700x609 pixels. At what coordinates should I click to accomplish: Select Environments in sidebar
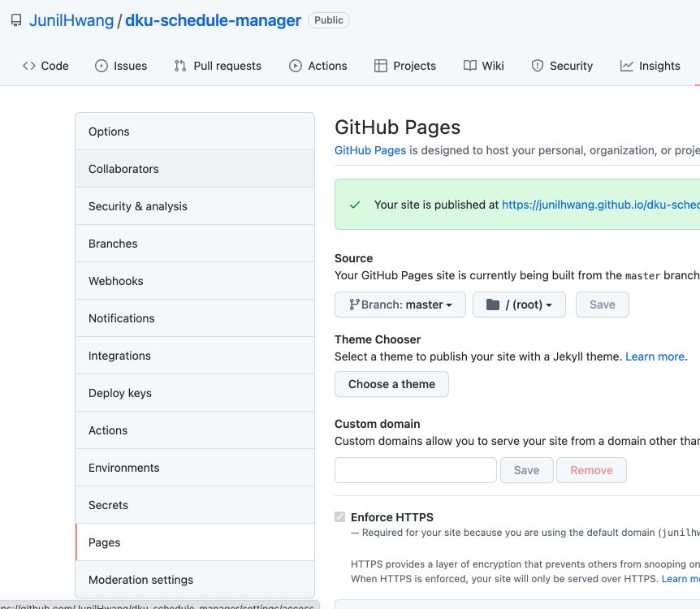pos(195,468)
